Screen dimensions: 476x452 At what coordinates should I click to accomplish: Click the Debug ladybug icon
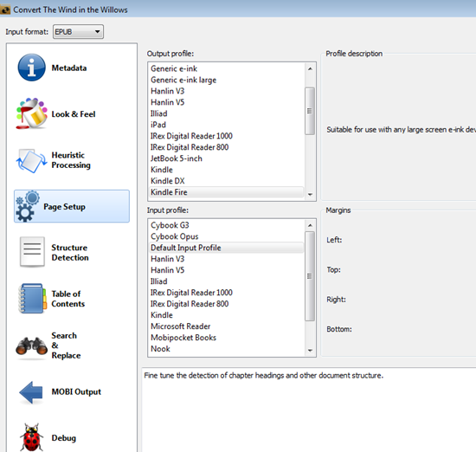coord(31,437)
